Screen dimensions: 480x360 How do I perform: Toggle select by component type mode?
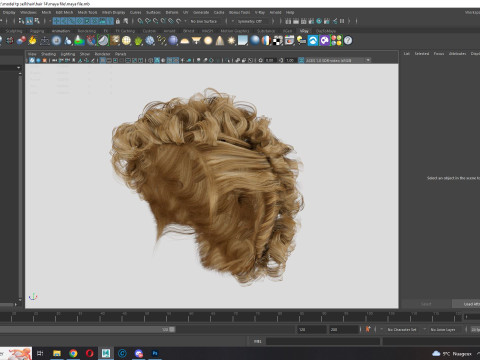(37, 21)
